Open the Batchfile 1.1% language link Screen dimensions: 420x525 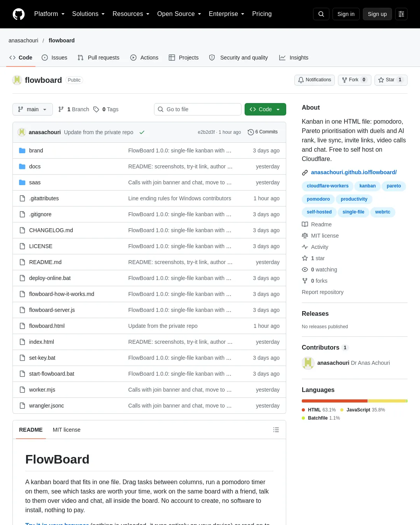click(321, 418)
